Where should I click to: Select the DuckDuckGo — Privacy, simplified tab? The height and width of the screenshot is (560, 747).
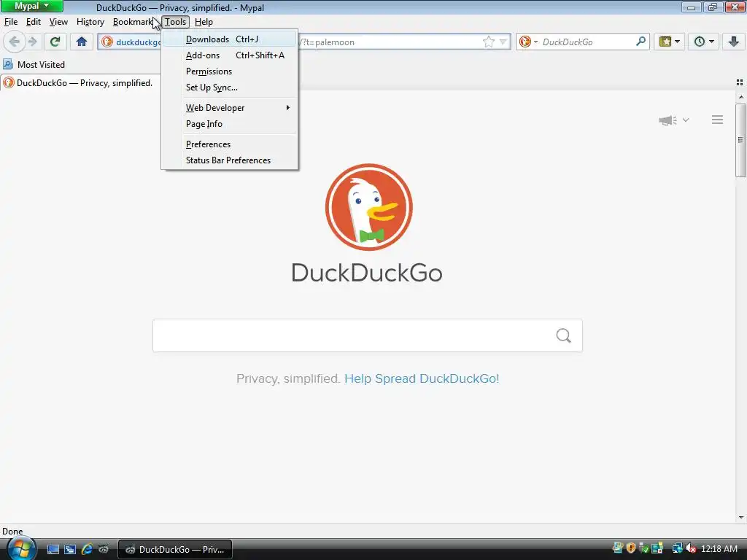pos(80,83)
